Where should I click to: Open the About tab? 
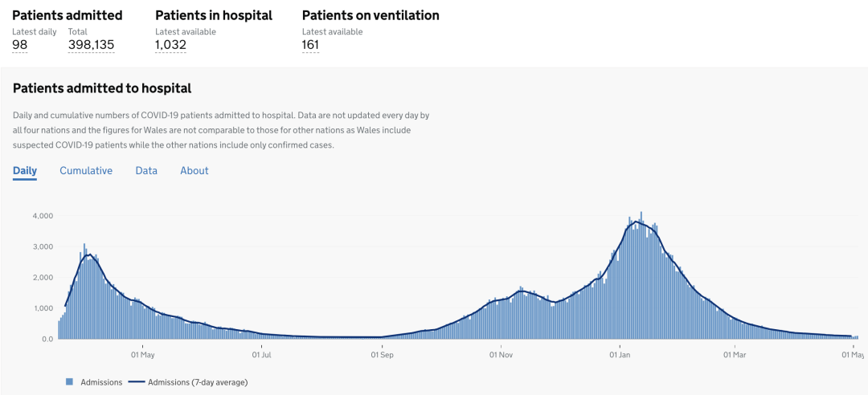coord(194,170)
